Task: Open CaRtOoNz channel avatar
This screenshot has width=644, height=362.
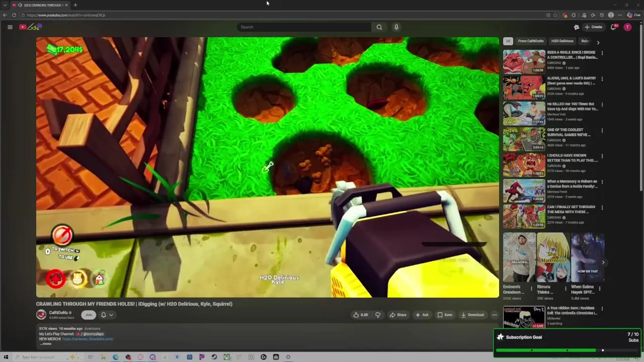Action: point(41,315)
